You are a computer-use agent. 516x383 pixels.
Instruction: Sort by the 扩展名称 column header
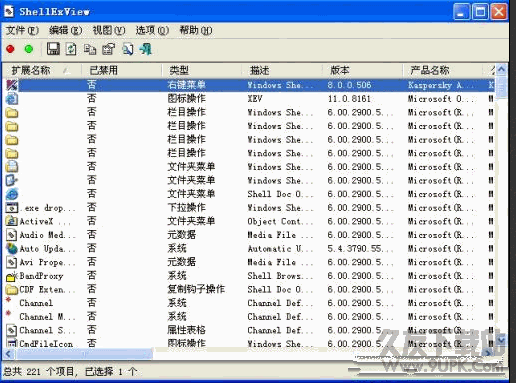[42, 70]
